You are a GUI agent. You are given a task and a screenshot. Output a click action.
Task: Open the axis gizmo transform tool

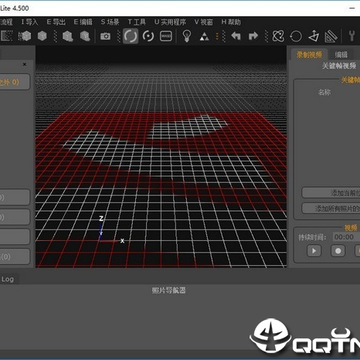tap(314, 36)
